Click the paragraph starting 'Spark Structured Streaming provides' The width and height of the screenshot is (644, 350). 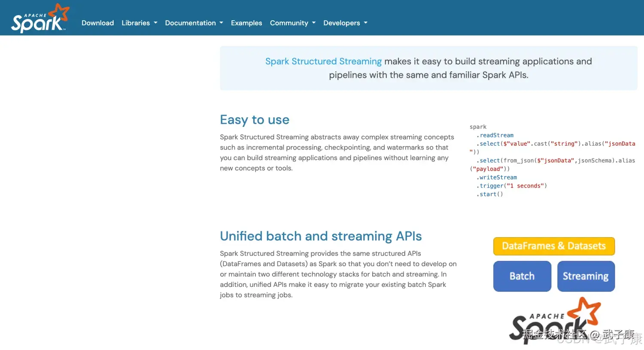338,274
